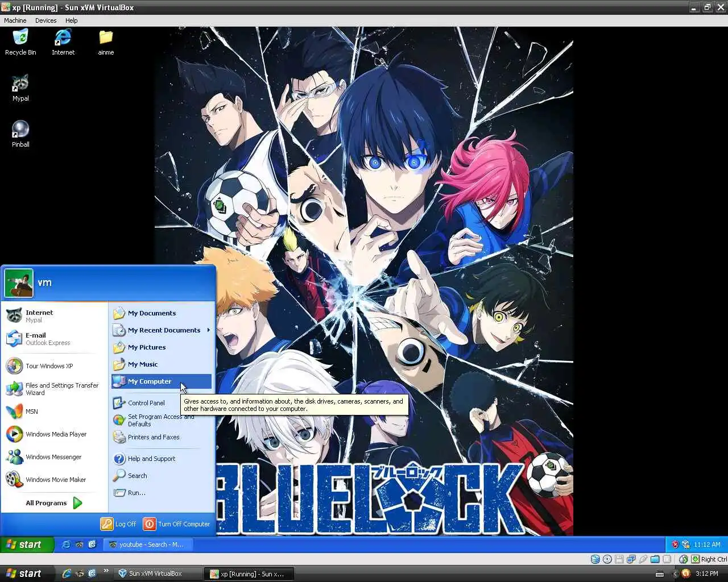Launch Mypal raccoon icon in guest quick launch
This screenshot has height=582, width=728.
(79, 544)
